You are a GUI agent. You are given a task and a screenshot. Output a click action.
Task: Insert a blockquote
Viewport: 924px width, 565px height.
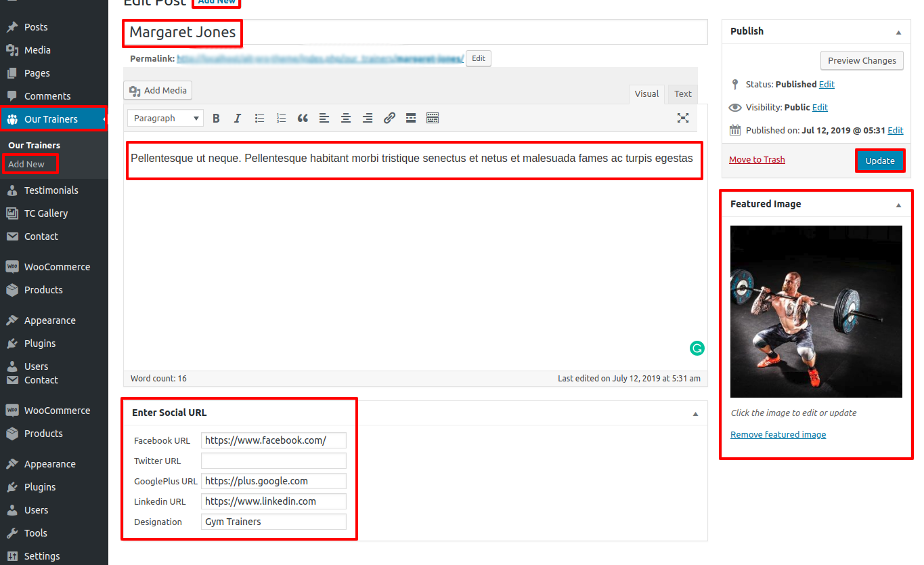coord(303,119)
